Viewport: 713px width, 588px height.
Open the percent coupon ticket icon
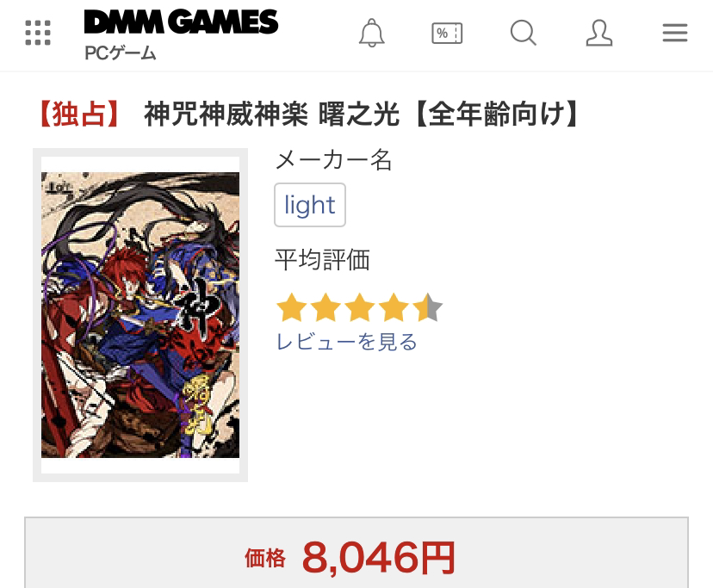pos(447,34)
